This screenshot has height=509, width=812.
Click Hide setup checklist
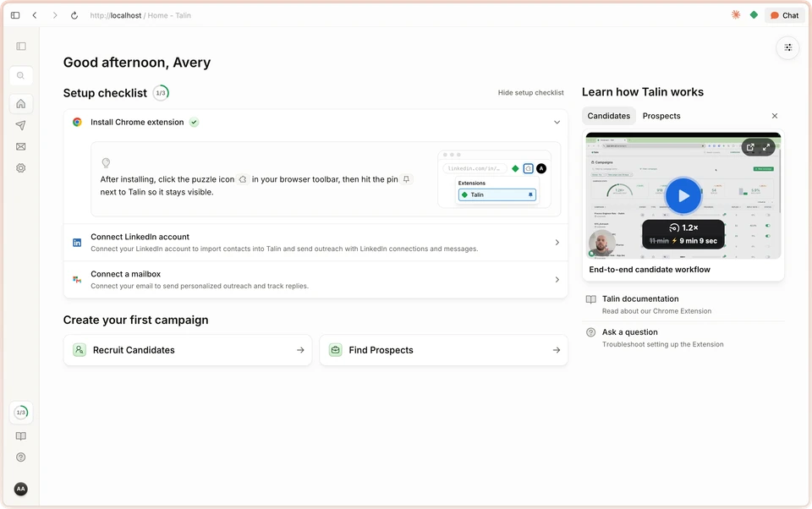[x=531, y=93]
